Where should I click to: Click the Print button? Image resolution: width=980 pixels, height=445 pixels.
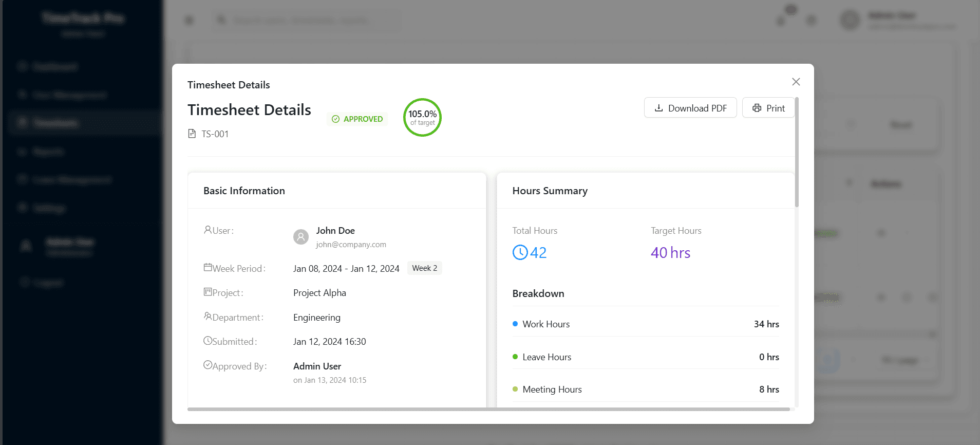point(768,108)
